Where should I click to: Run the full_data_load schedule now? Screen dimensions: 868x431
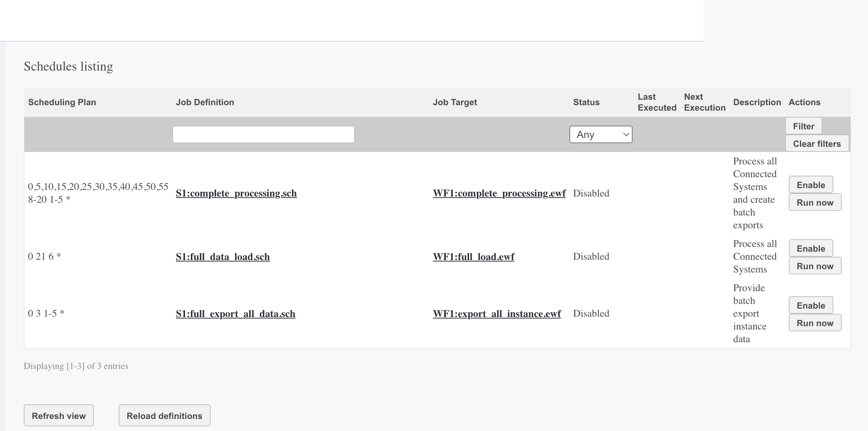pyautogui.click(x=815, y=266)
